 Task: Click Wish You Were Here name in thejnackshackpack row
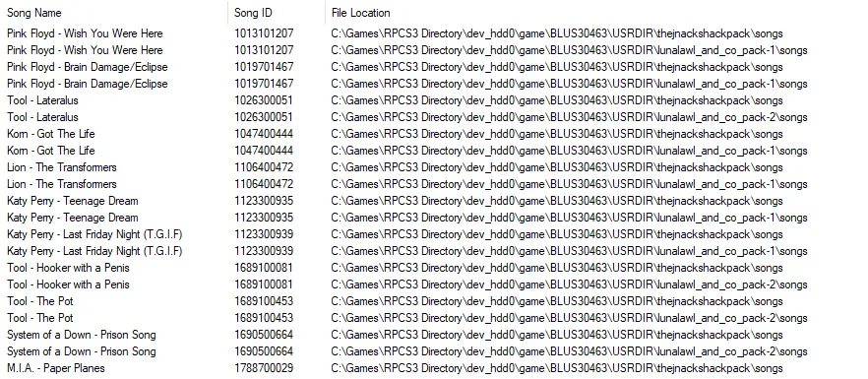[85, 33]
